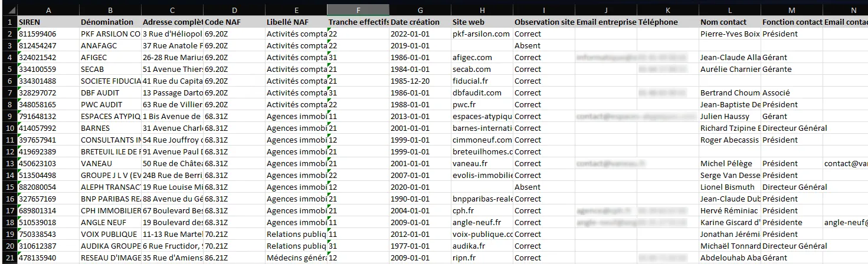This screenshot has width=868, height=264.
Task: Click the Date création header cell
Action: [420, 22]
